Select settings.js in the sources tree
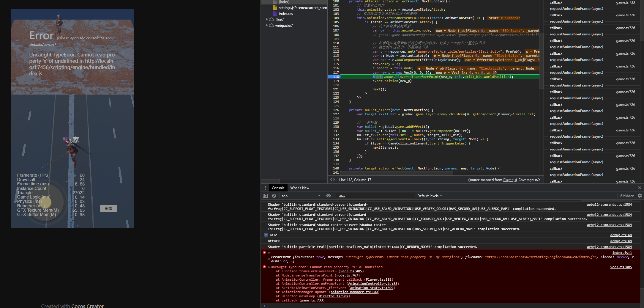 click(303, 8)
